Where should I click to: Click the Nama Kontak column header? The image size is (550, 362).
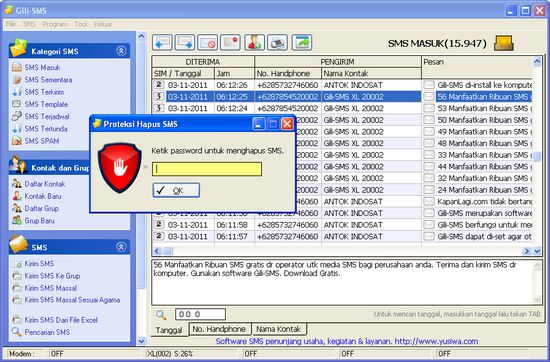371,73
